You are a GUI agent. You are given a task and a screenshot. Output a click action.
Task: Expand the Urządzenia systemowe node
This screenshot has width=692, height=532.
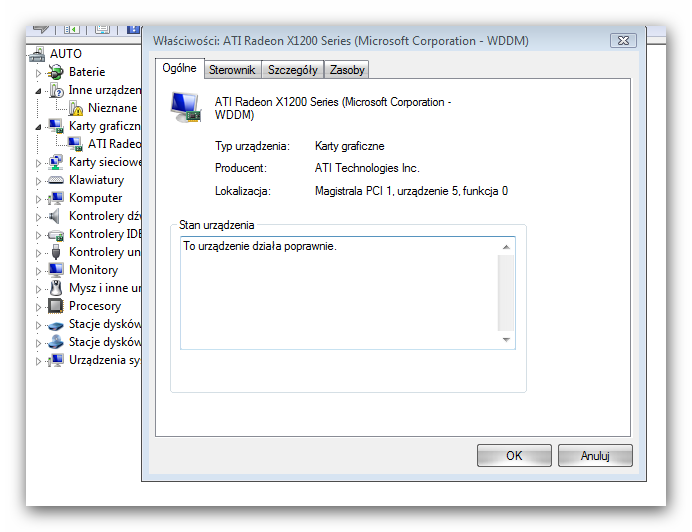[38, 361]
